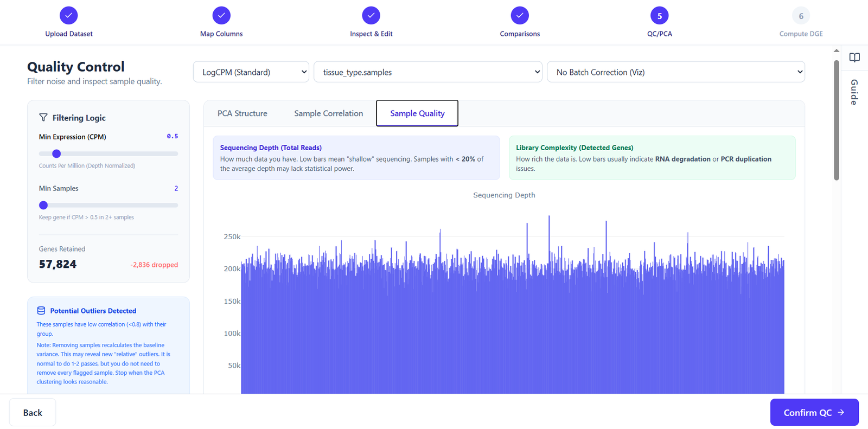Click 'Keep gene if CPM > 0.5' hint text
868x429 pixels.
[x=86, y=217]
